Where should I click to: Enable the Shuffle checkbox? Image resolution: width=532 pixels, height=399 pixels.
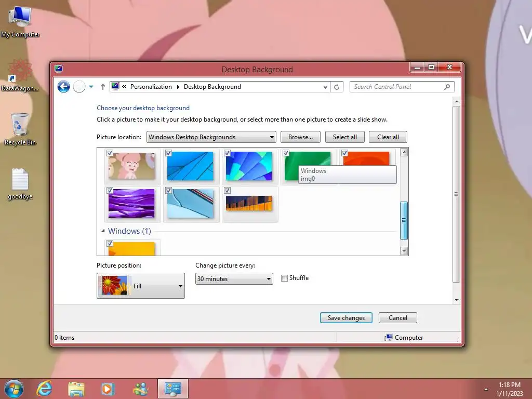pos(284,278)
